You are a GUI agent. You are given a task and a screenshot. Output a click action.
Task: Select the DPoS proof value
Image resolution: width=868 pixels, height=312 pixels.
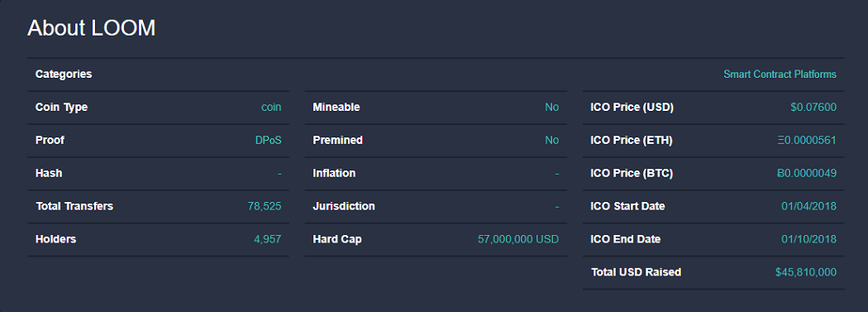click(x=269, y=140)
